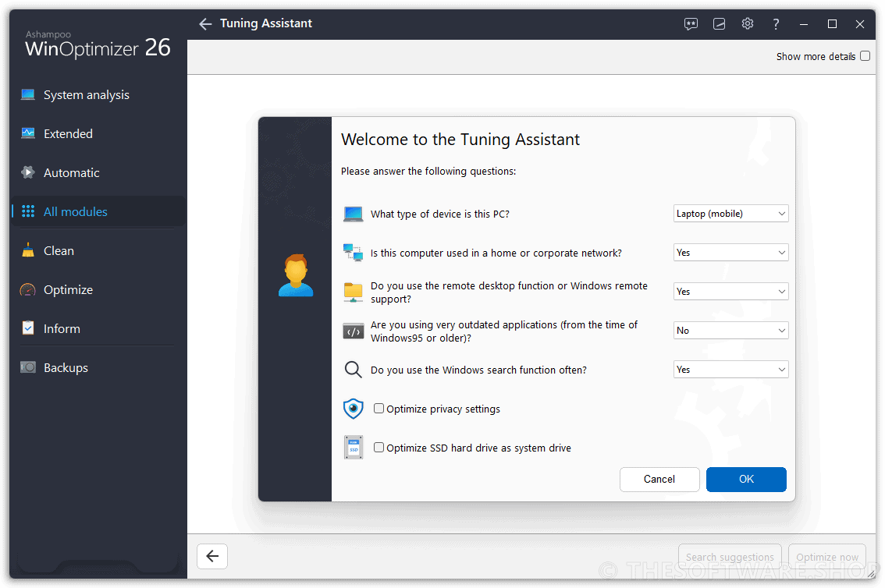Click the home or corporate network question text
885x588 pixels.
pyautogui.click(x=496, y=253)
